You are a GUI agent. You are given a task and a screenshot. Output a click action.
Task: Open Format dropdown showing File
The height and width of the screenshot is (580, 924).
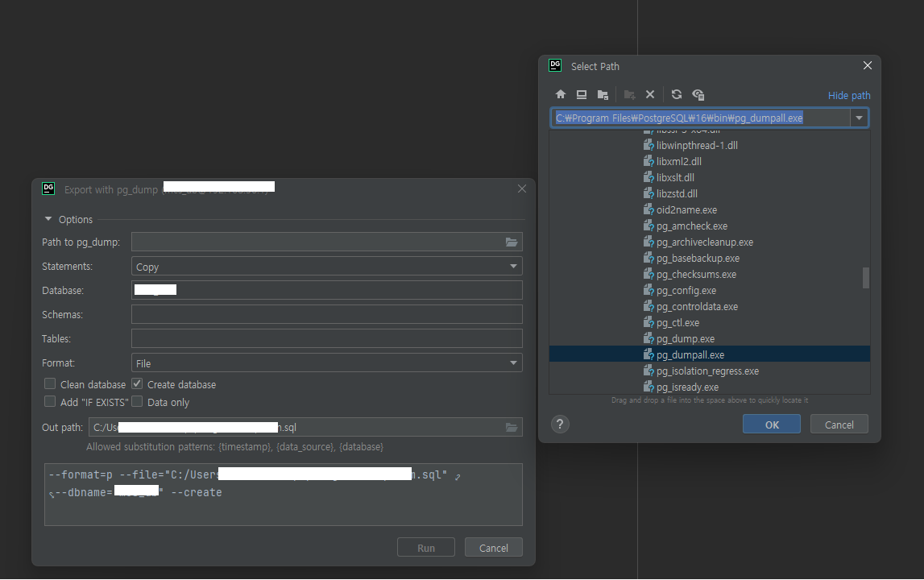[x=326, y=363]
